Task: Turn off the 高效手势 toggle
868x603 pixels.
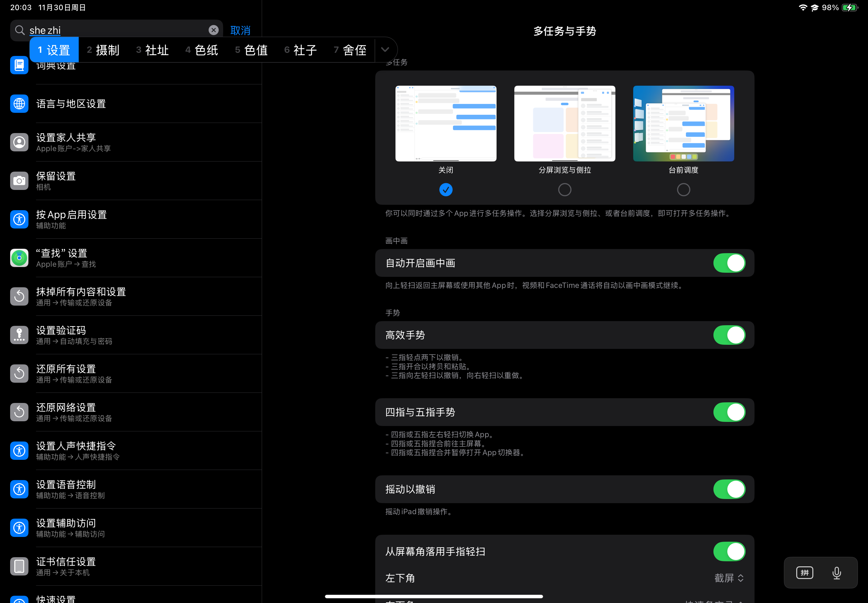Action: coord(729,335)
